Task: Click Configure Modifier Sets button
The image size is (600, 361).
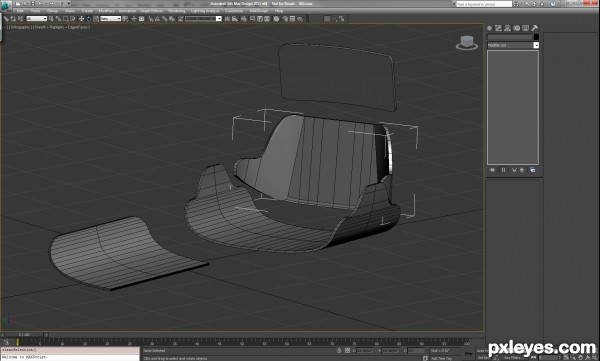Action: (533, 170)
